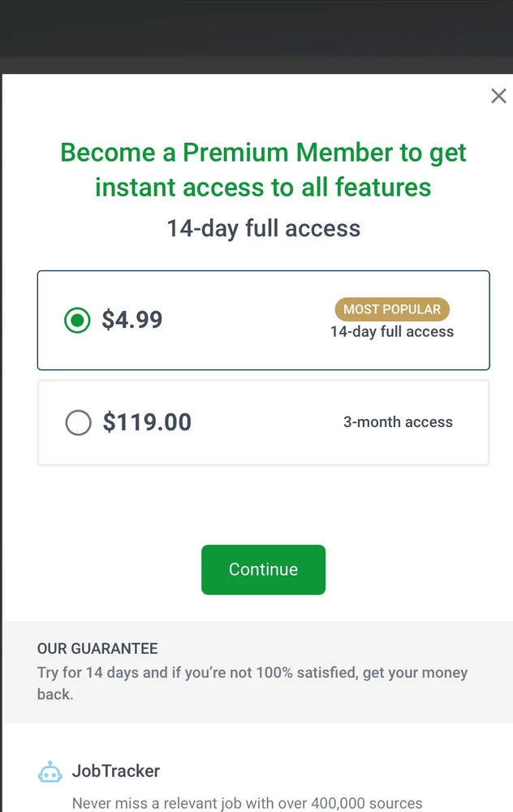Image resolution: width=513 pixels, height=812 pixels.
Task: Choose the $119.00 radio button
Action: pos(78,422)
